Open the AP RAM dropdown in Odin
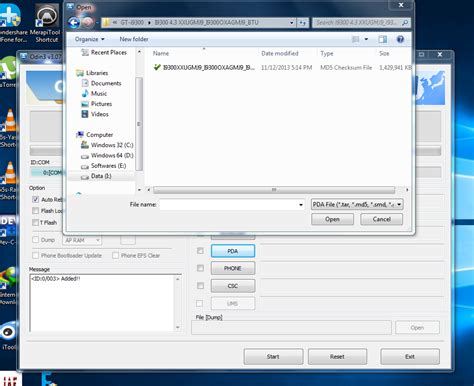Image resolution: width=474 pixels, height=386 pixels. (x=82, y=240)
